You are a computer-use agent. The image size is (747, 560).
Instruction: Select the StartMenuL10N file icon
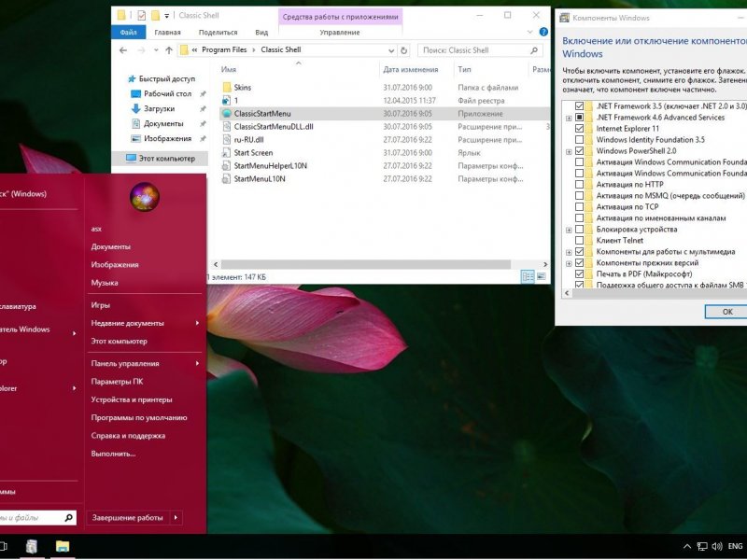click(x=227, y=179)
